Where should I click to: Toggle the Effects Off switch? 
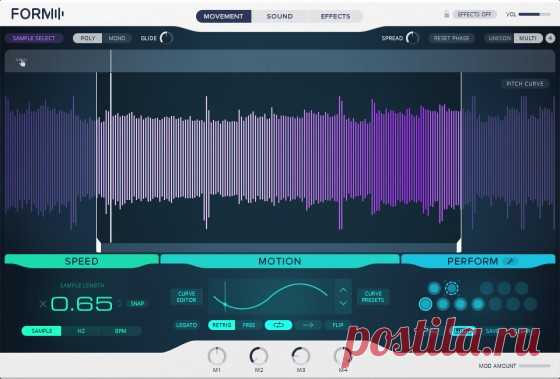pos(475,15)
